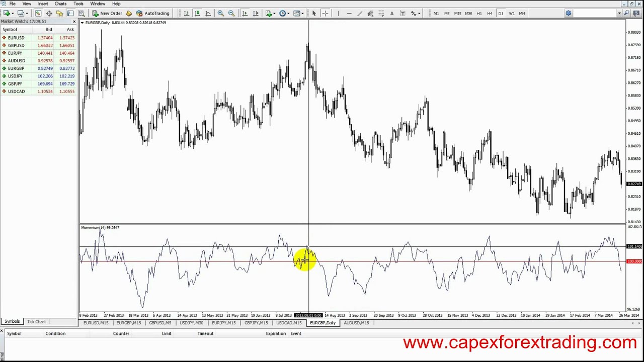
Task: Select the Trendline tool
Action: point(360,13)
